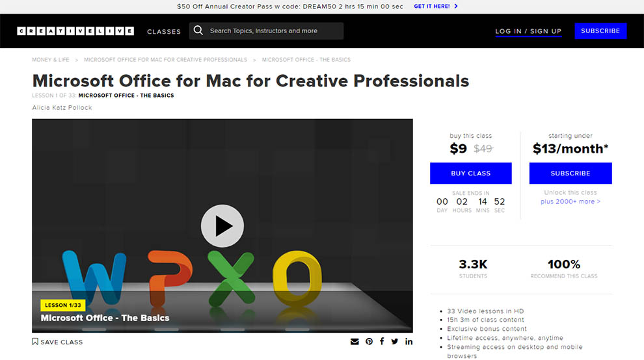This screenshot has width=644, height=360.
Task: Click the arrow next to Get It Here
Action: 456,6
